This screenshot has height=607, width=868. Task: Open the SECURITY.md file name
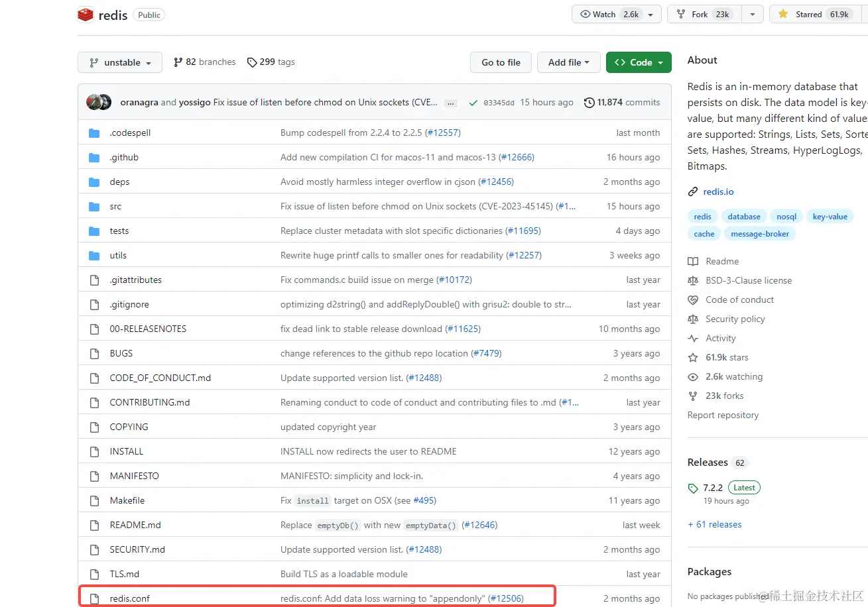tap(137, 550)
